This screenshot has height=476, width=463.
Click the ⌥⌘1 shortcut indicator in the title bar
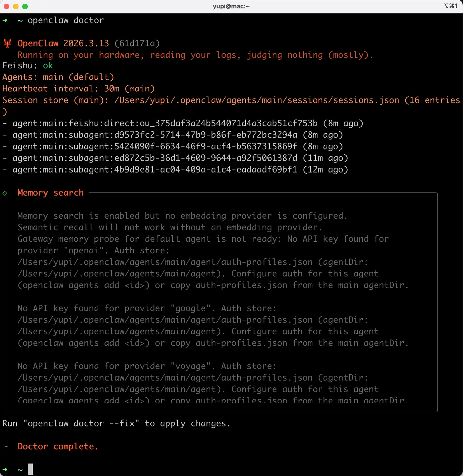450,6
